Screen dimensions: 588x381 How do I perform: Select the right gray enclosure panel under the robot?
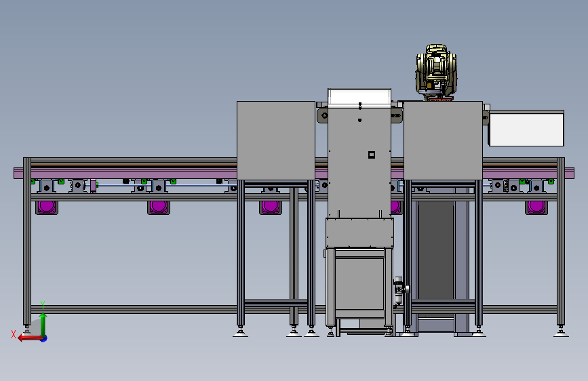click(443, 140)
